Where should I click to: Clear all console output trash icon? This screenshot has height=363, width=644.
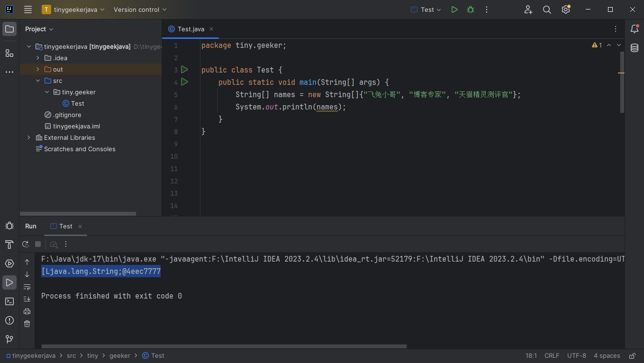pos(27,324)
